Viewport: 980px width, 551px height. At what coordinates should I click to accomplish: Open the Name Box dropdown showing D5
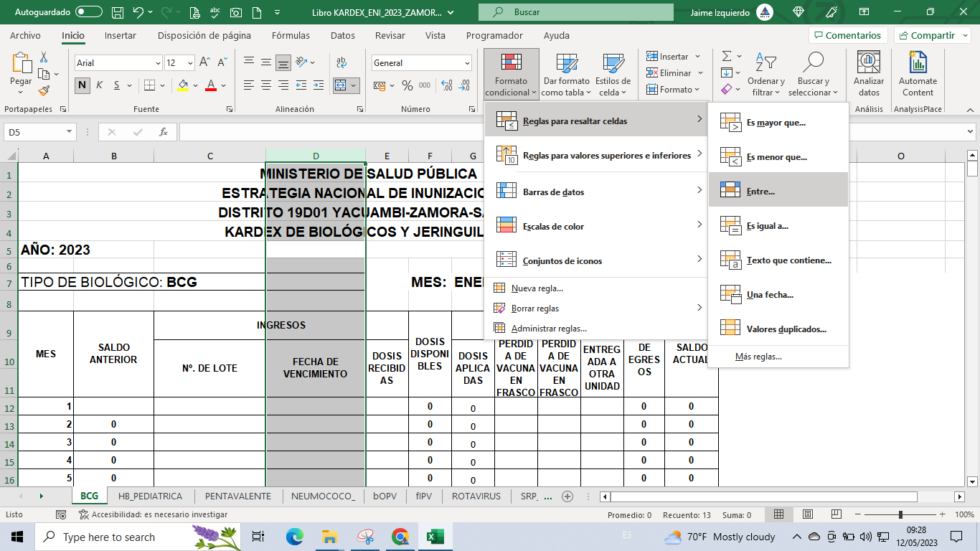point(69,132)
